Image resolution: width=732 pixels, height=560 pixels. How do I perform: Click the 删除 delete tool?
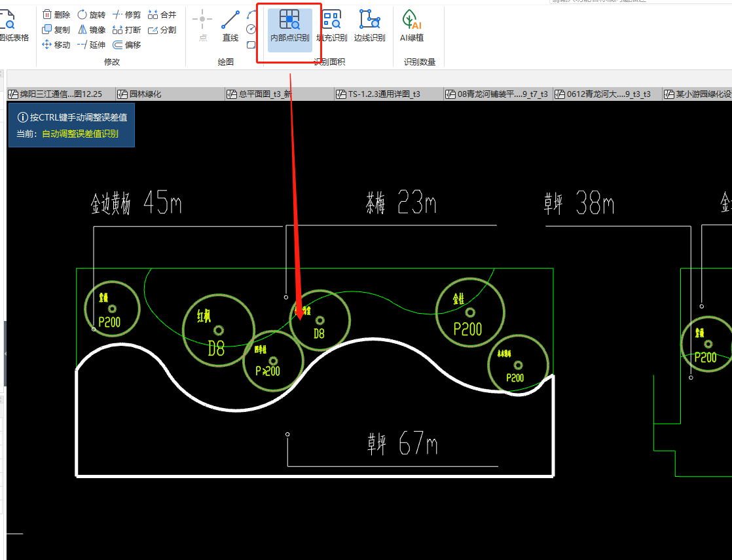pos(56,14)
